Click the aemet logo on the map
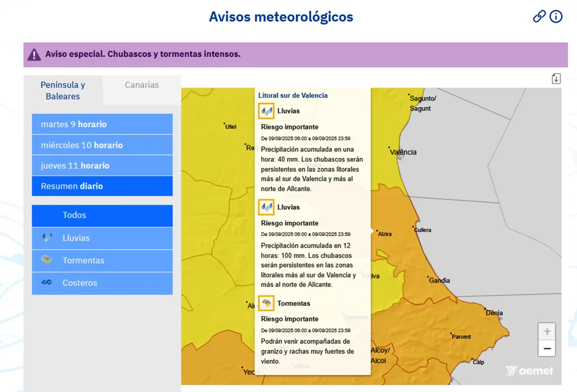 pyautogui.click(x=529, y=371)
